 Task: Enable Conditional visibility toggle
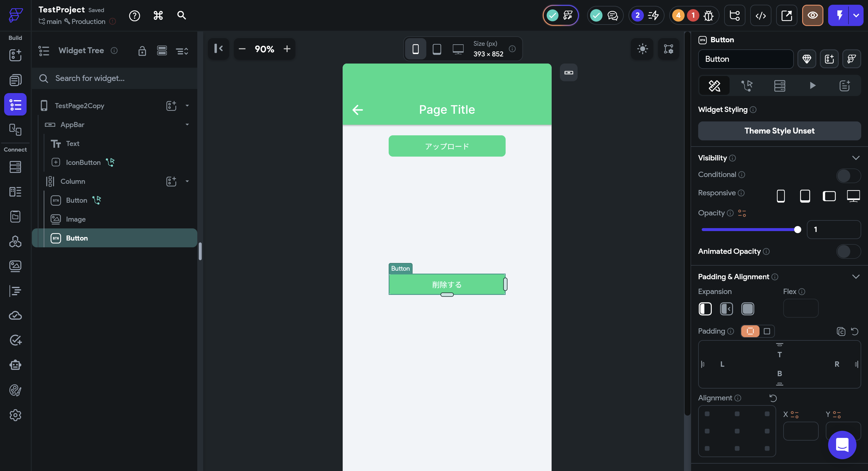pos(848,175)
